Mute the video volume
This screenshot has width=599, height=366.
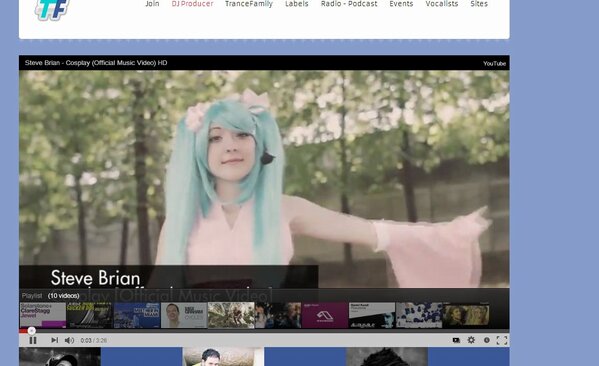pyautogui.click(x=69, y=340)
